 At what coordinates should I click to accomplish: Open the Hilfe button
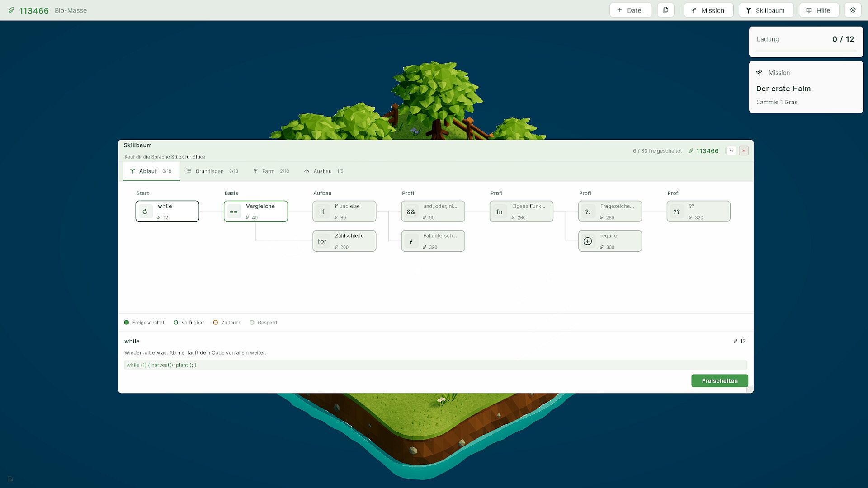pyautogui.click(x=818, y=10)
